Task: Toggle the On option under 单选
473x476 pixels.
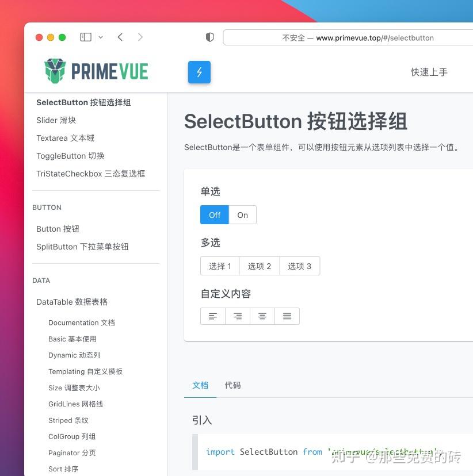Action: (242, 214)
